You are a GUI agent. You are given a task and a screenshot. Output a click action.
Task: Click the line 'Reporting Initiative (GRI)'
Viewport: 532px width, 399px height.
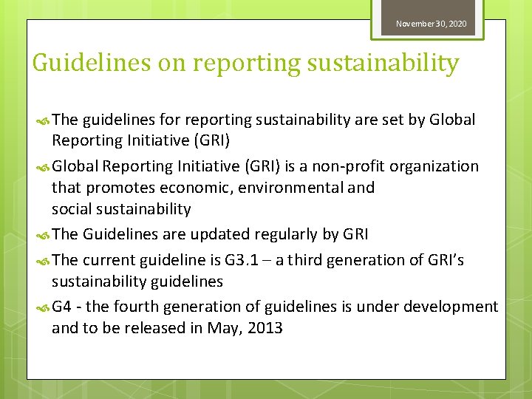(141, 140)
